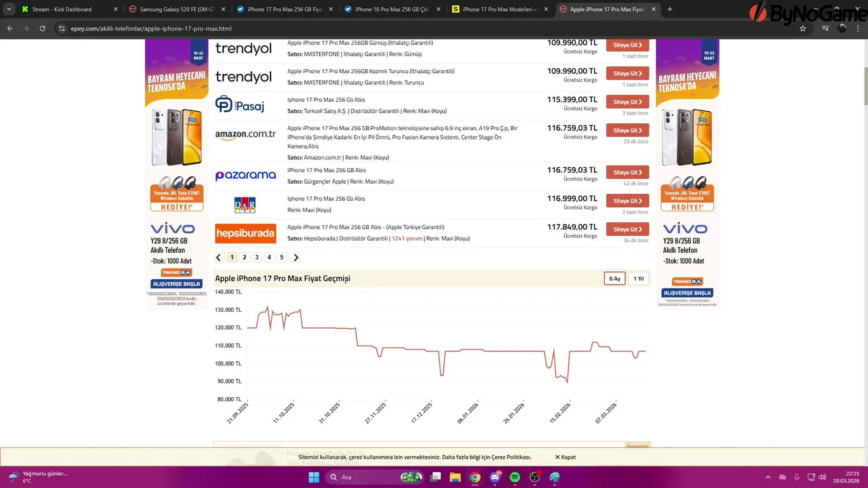Viewport: 868px width, 488px height.
Task: Click the taskbar Ara search box
Action: (375, 477)
